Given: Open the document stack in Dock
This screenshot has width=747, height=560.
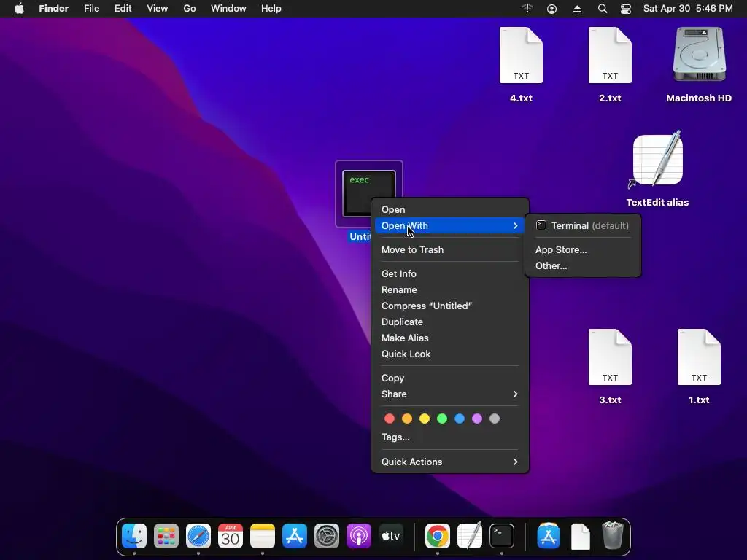Looking at the screenshot, I should pyautogui.click(x=580, y=536).
